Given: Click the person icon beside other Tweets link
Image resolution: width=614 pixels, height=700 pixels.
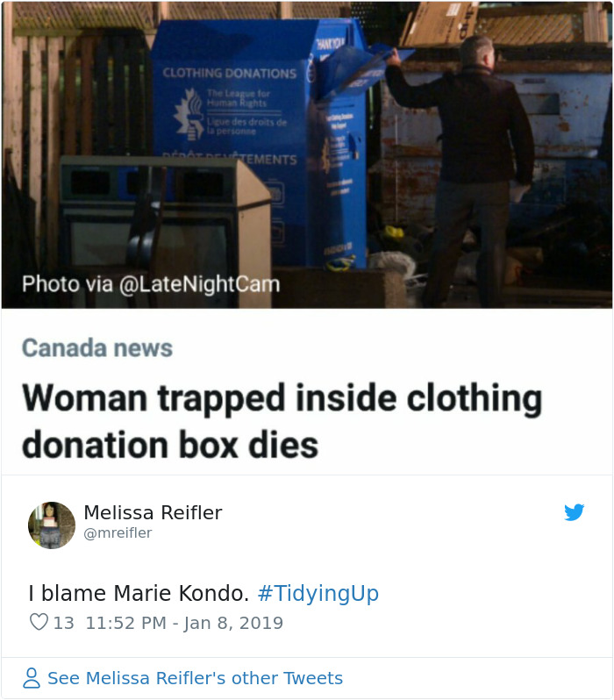Looking at the screenshot, I should pos(32,678).
